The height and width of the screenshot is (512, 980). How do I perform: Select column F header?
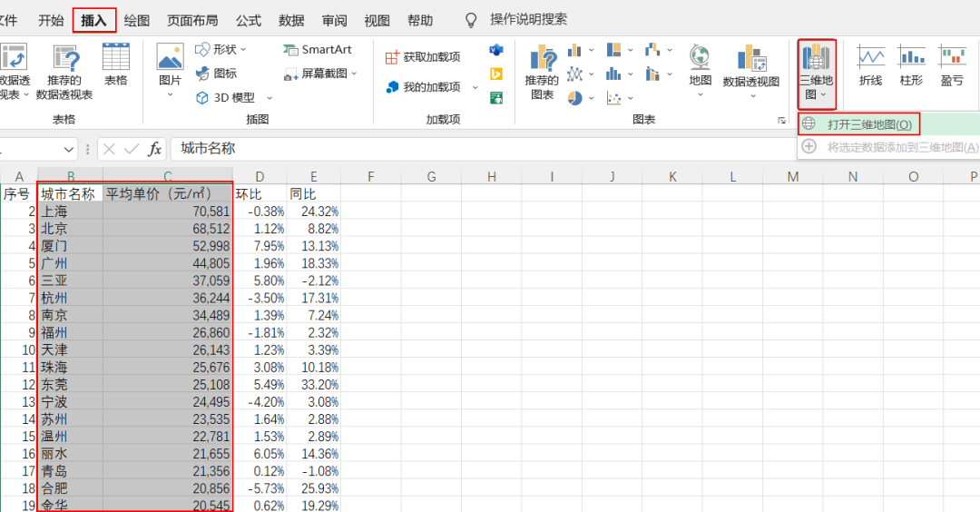pos(370,176)
